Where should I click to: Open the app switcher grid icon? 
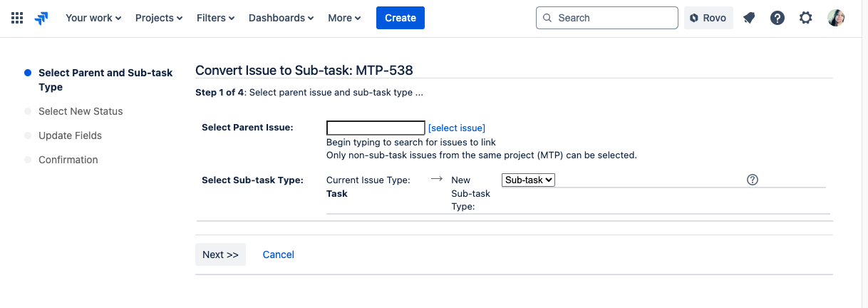point(17,18)
